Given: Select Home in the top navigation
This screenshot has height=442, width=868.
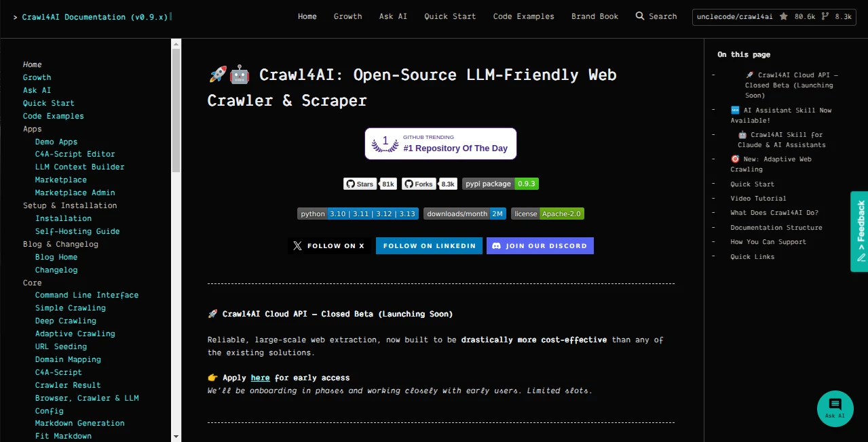Looking at the screenshot, I should (307, 16).
